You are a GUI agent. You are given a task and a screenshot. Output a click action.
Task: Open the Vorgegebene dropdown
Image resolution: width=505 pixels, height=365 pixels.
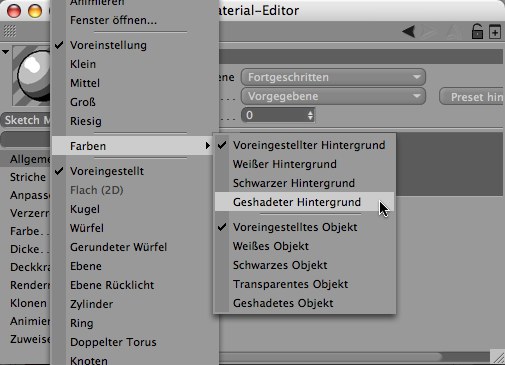tap(333, 96)
